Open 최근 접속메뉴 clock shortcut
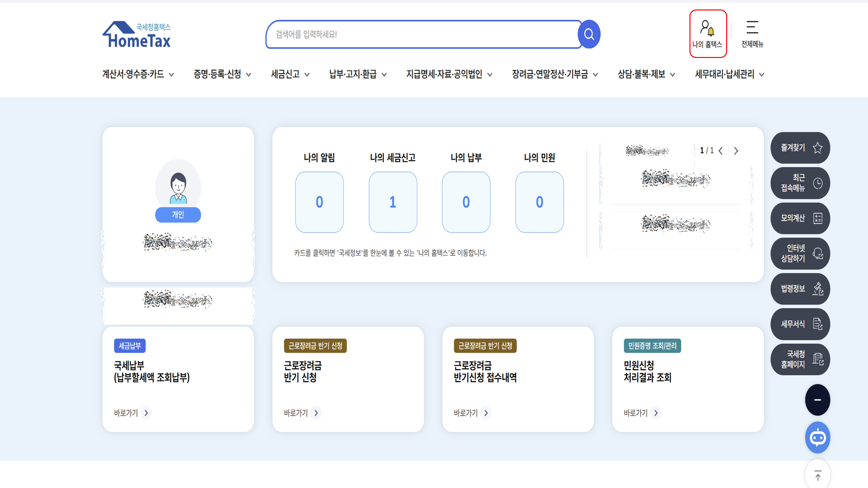 click(x=800, y=183)
